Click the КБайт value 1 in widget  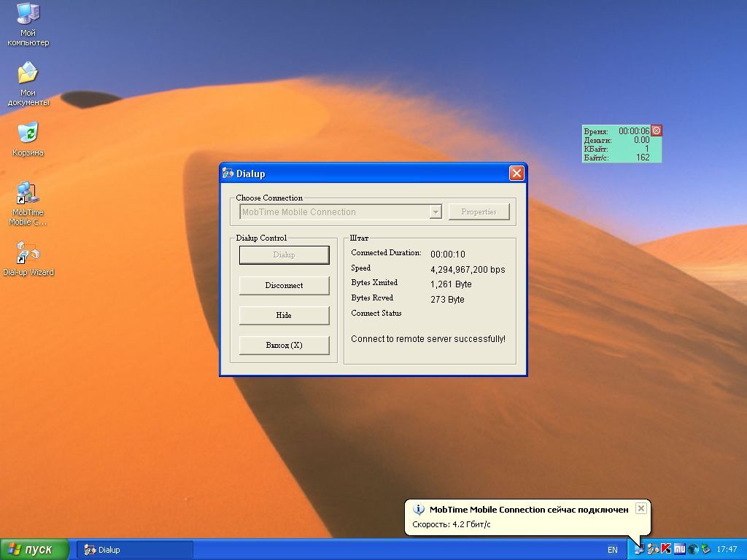(646, 149)
